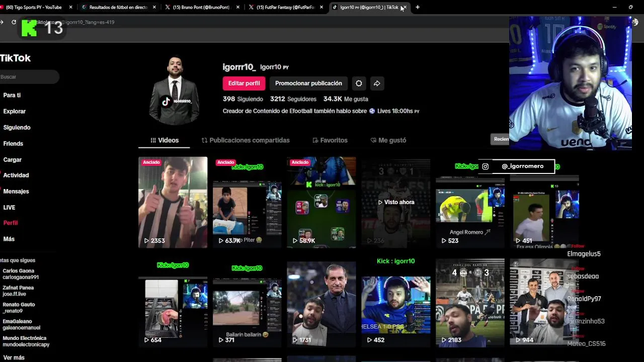
Task: Click Promocionar publicación button
Action: tap(308, 83)
